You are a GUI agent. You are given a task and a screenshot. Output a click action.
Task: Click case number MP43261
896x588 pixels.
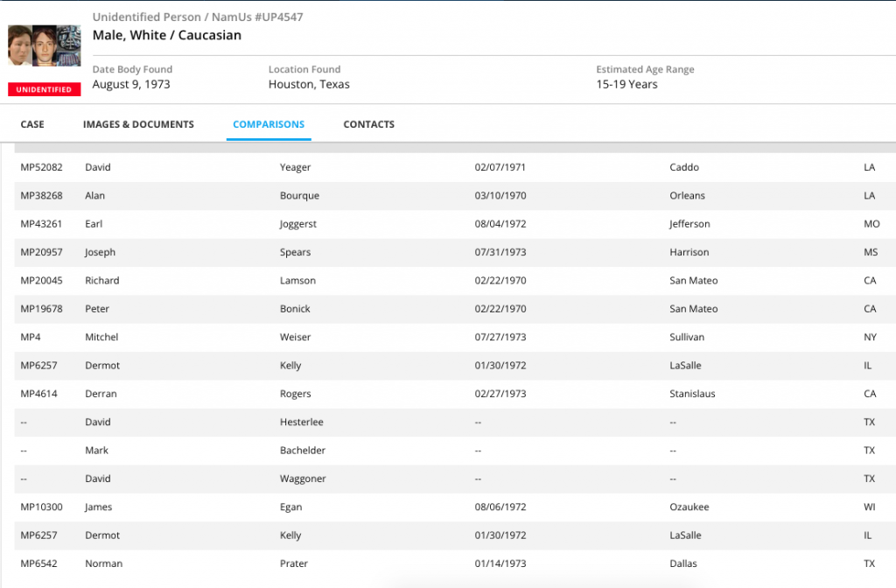coord(41,224)
